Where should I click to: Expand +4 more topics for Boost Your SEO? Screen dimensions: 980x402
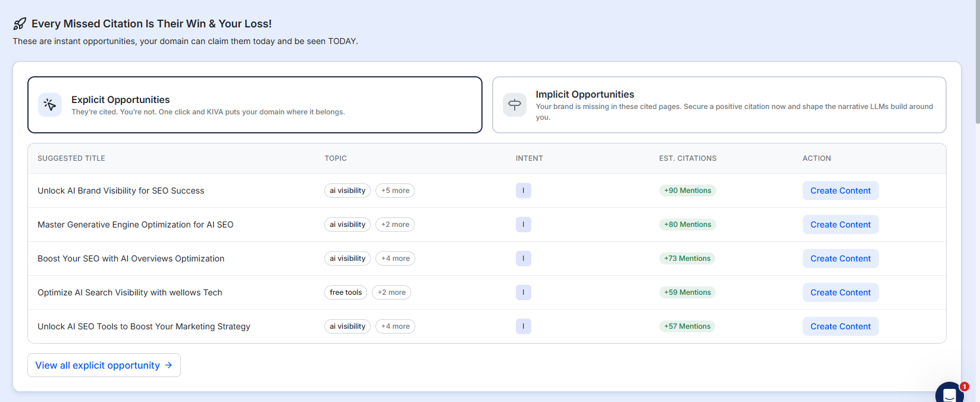pos(395,258)
